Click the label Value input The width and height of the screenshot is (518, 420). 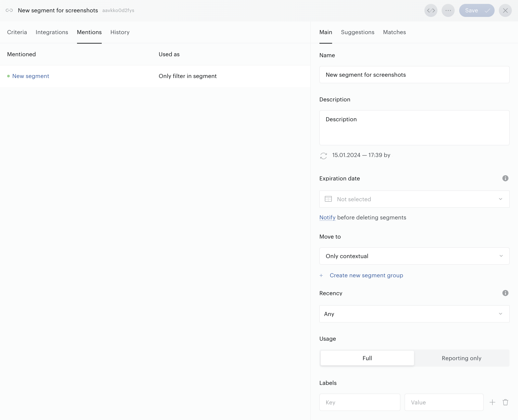pyautogui.click(x=444, y=402)
